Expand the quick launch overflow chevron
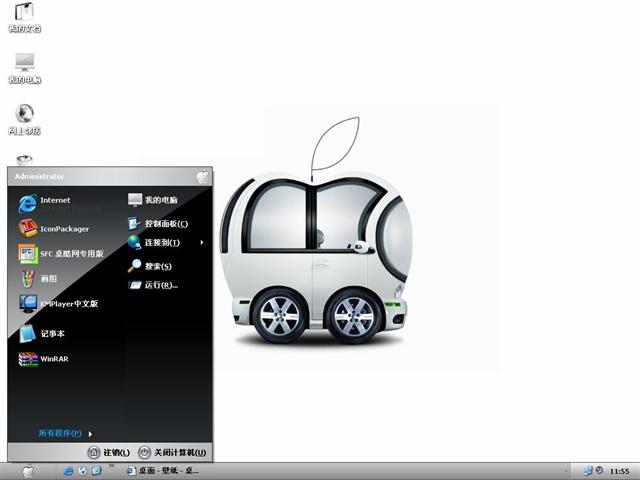Viewport: 640px width, 480px height. click(112, 466)
